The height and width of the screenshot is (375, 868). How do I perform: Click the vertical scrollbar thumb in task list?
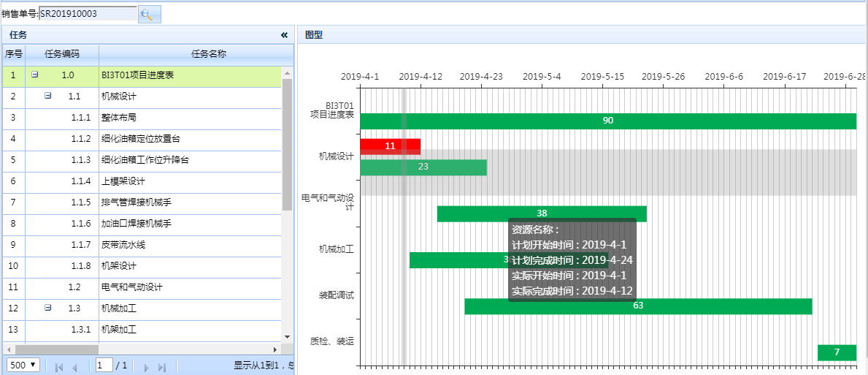288,144
